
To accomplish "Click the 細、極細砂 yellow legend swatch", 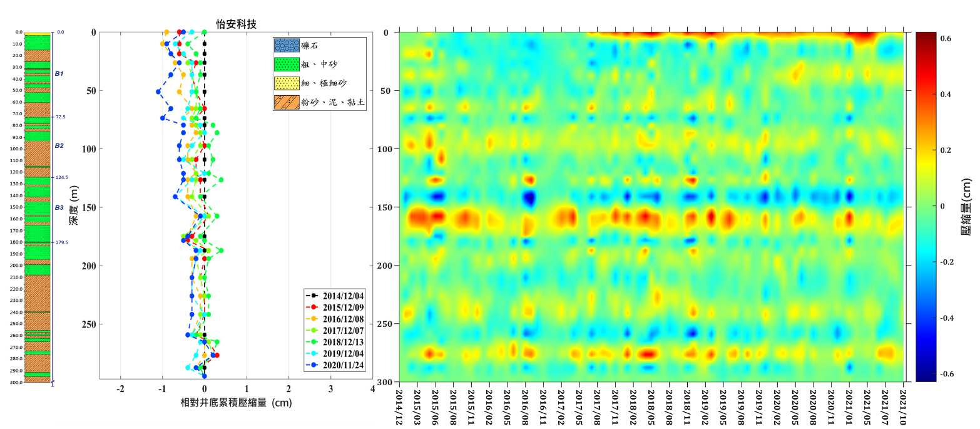I will (287, 83).
